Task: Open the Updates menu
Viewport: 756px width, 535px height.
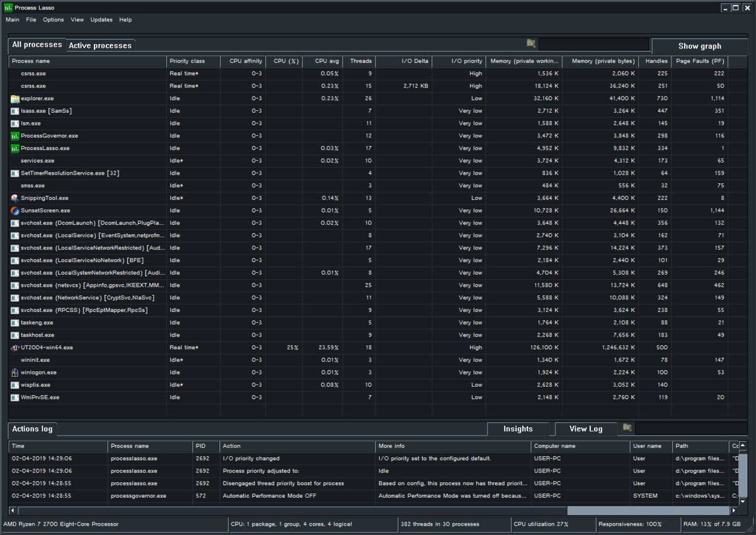Action: 101,20
